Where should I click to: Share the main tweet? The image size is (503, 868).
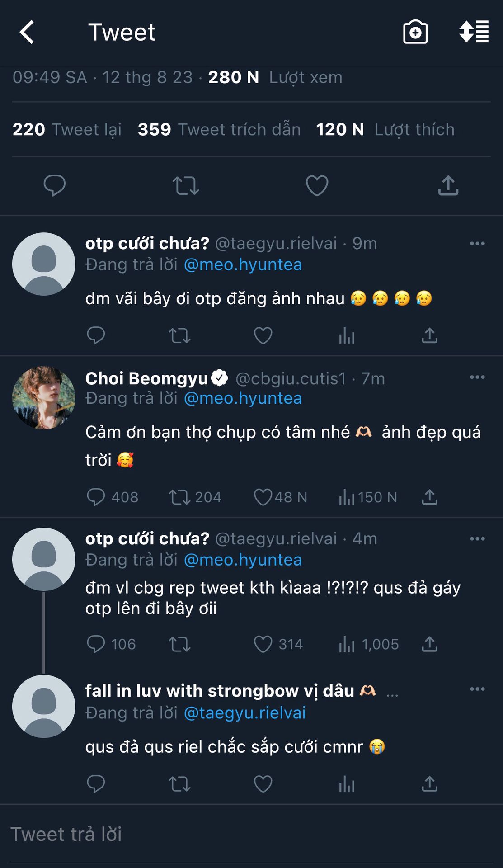[448, 185]
